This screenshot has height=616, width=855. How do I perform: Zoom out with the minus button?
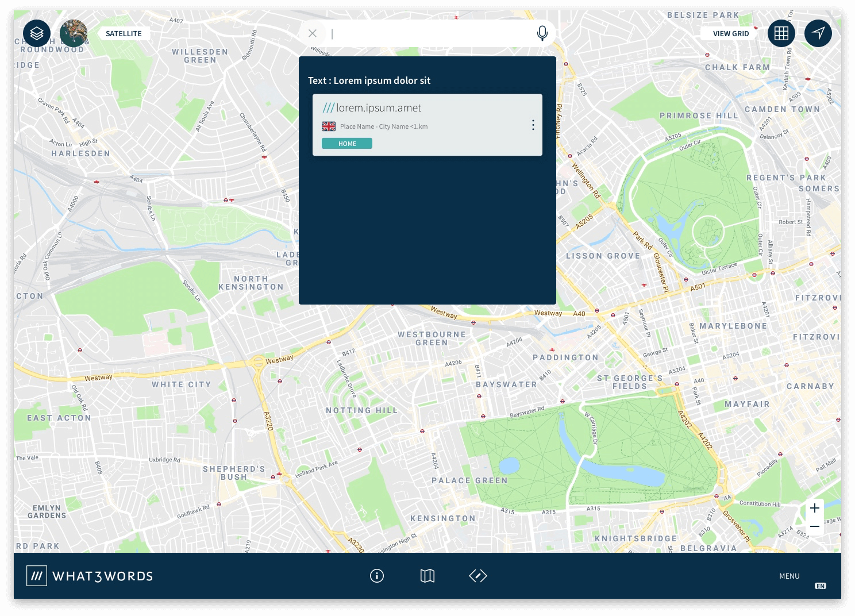pos(815,526)
